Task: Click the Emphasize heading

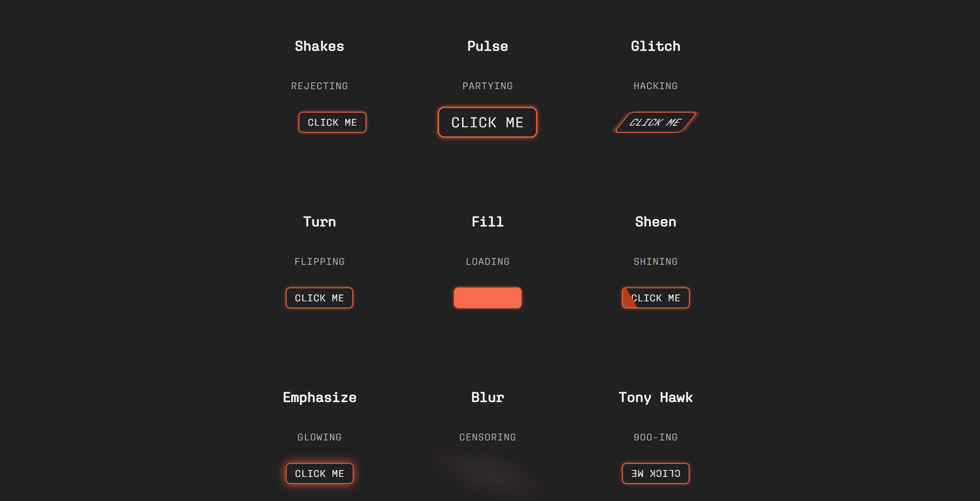Action: [320, 397]
